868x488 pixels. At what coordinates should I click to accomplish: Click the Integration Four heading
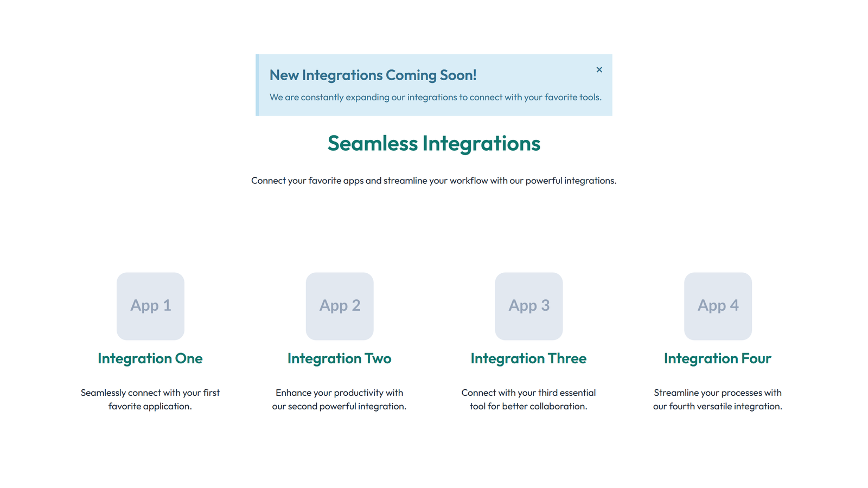click(x=717, y=358)
